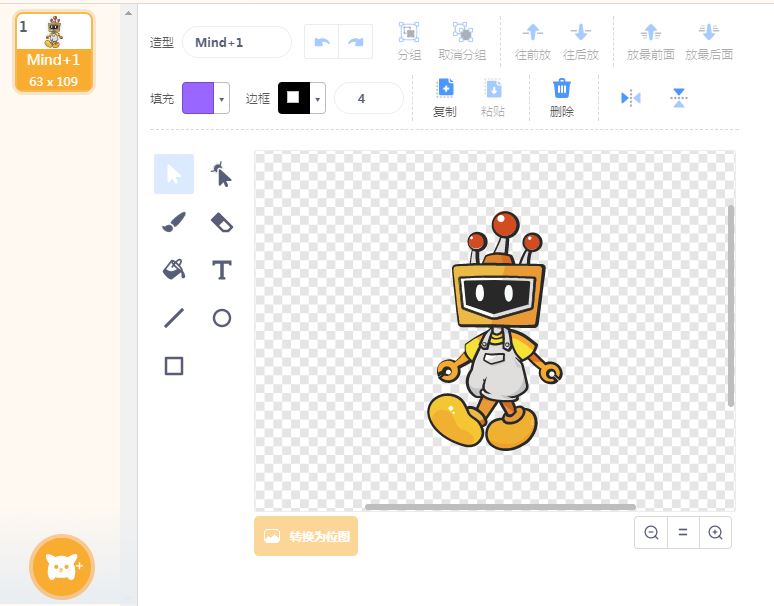Open the outline color dropdown arrow

[317, 99]
